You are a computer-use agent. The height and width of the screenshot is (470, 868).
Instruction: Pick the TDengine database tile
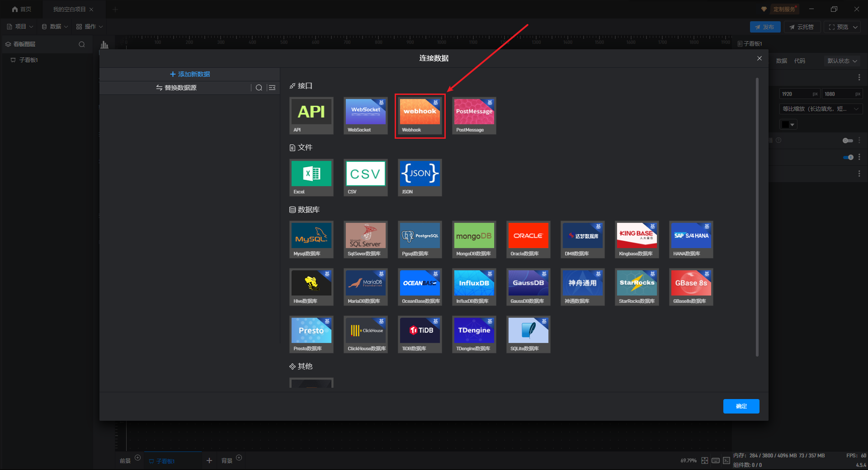pyautogui.click(x=474, y=334)
